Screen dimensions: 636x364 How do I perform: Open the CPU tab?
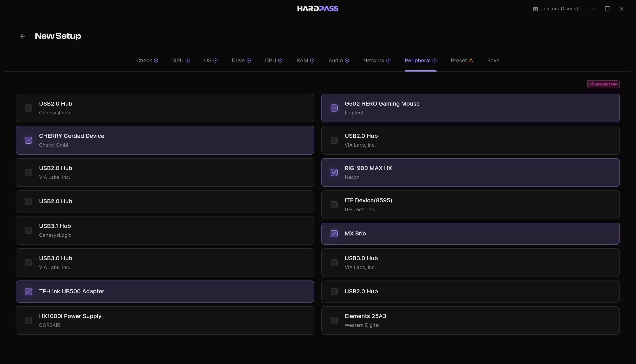tap(274, 61)
